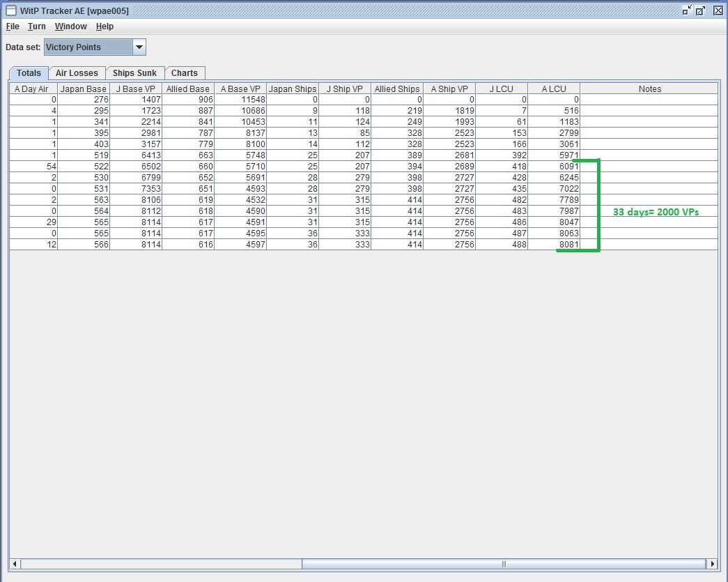Click the scroll right arrow
The image size is (728, 582).
pyautogui.click(x=712, y=564)
